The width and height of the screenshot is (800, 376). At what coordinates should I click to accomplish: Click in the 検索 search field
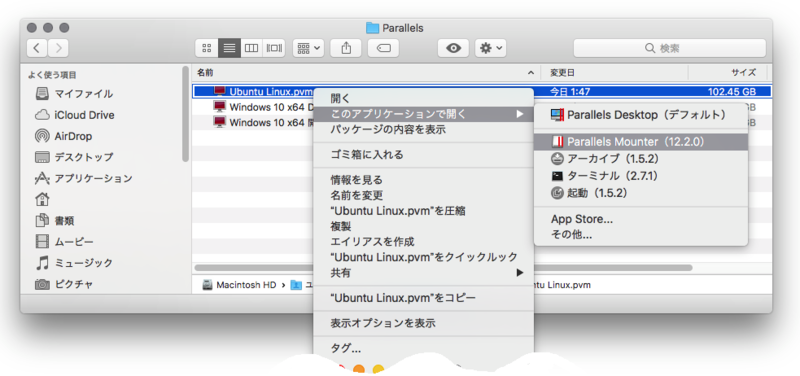coord(669,48)
